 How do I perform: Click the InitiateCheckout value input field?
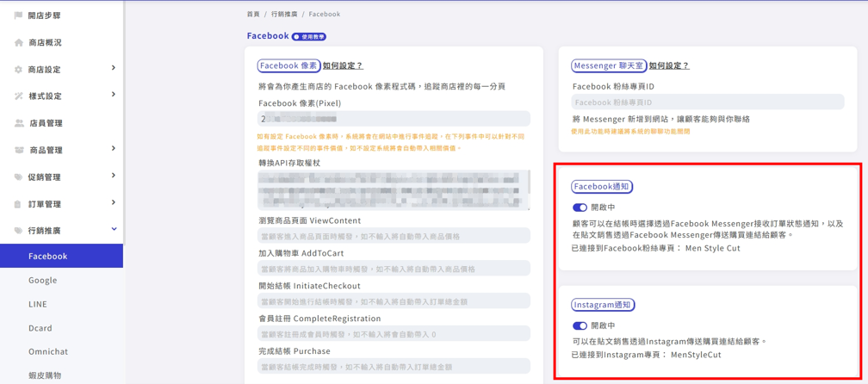(394, 301)
